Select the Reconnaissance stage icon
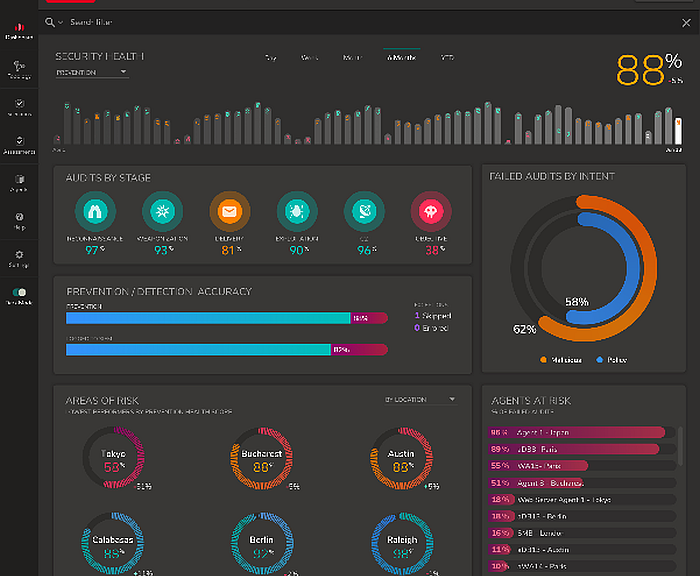The image size is (700, 576). coord(96,211)
